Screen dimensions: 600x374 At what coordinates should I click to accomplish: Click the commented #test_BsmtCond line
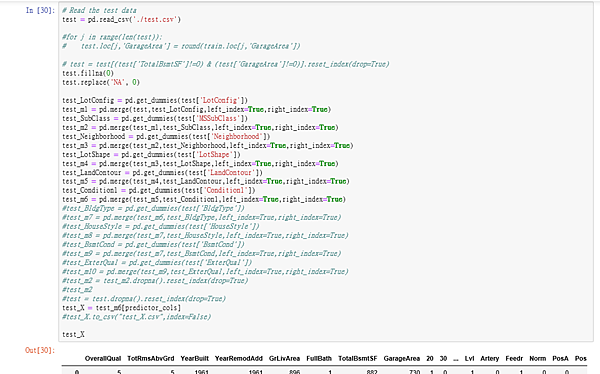click(153, 244)
